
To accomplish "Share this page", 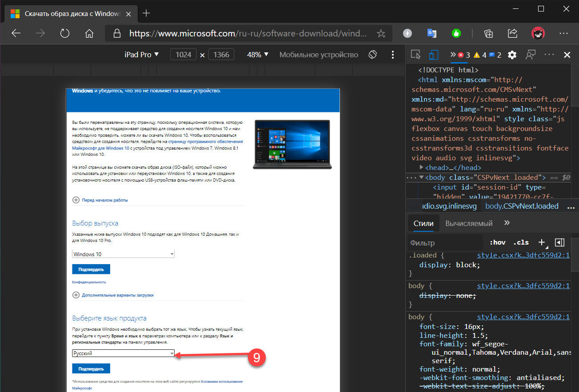I will point(512,33).
